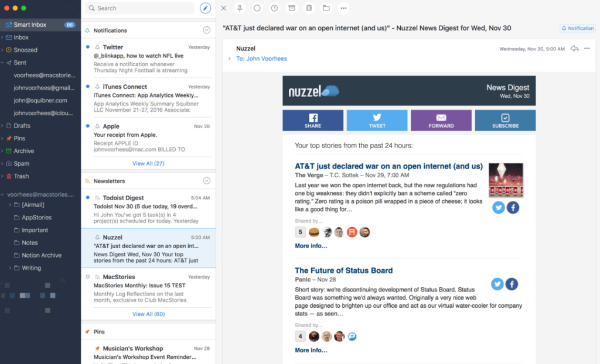This screenshot has height=364, width=600.
Task: Collapse the Sent folder arrow
Action: tap(2, 63)
